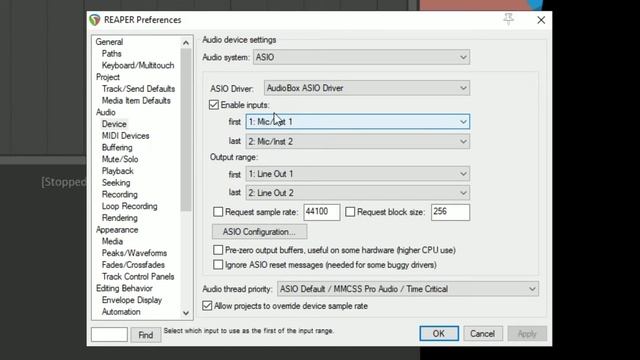This screenshot has height=360, width=640.
Task: Open Buffering preferences page
Action: [117, 147]
